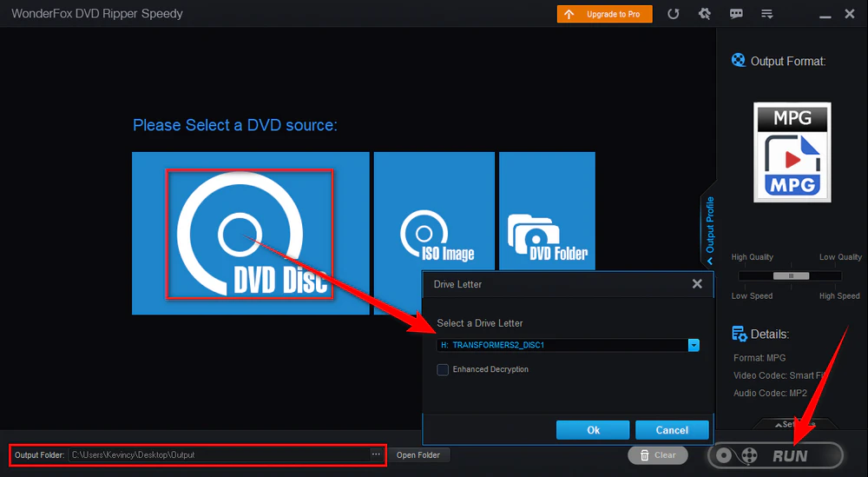Viewport: 868px width, 477px height.
Task: Click the 'High Quality' slider label
Action: [752, 257]
